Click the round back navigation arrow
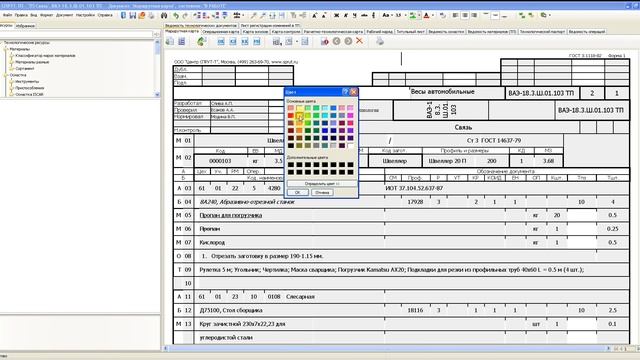This screenshot has width=640, height=360. point(336,41)
